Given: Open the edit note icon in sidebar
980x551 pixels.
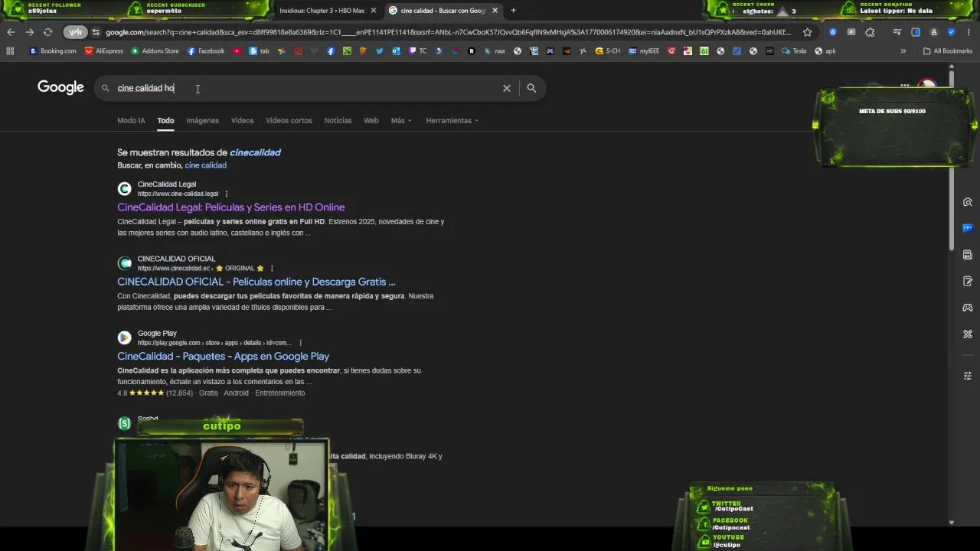Looking at the screenshot, I should [x=968, y=281].
